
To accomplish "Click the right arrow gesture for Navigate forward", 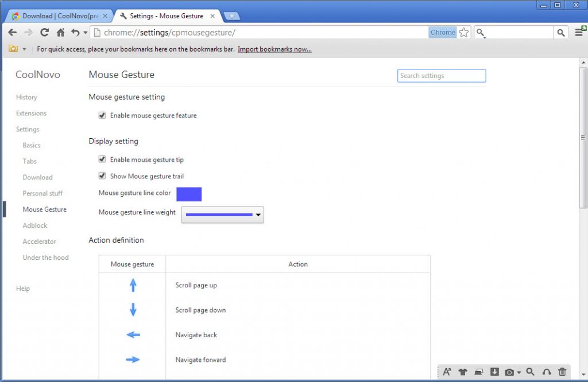I will click(x=133, y=360).
